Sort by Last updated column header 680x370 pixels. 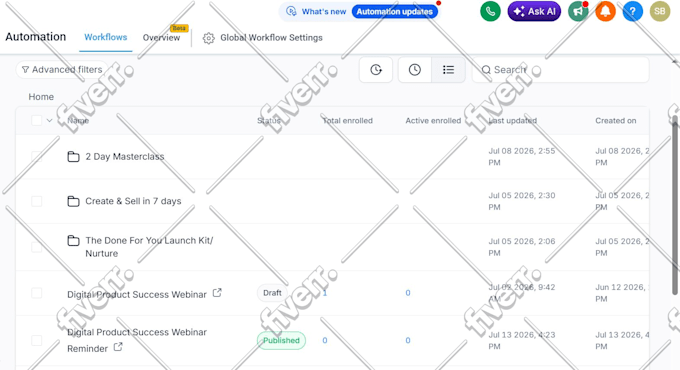(513, 121)
